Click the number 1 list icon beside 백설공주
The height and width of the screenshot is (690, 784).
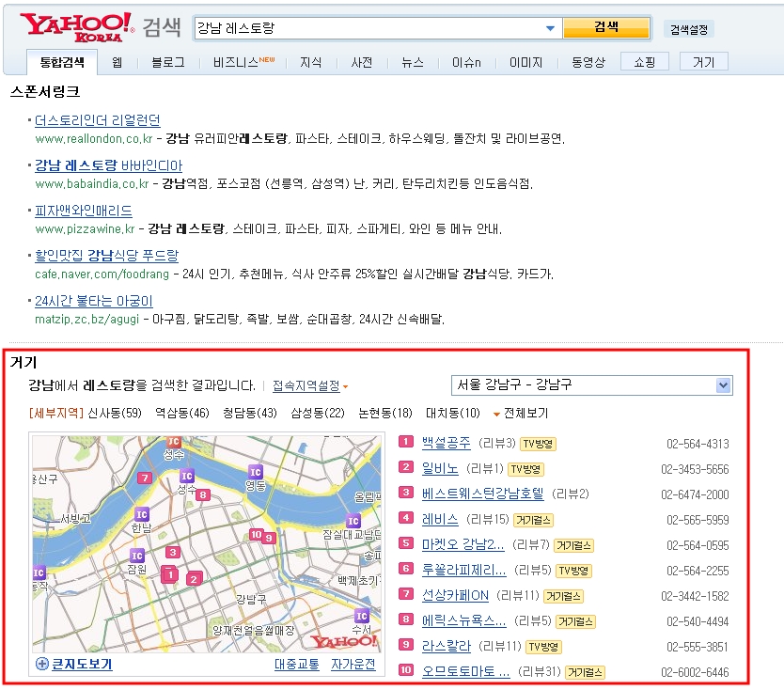406,442
